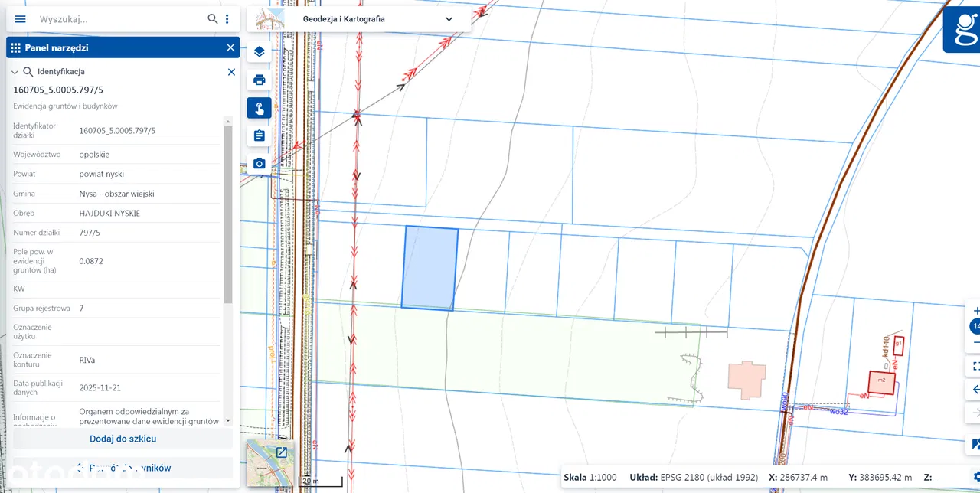Click Dodaj do szkicu button

pyautogui.click(x=122, y=439)
